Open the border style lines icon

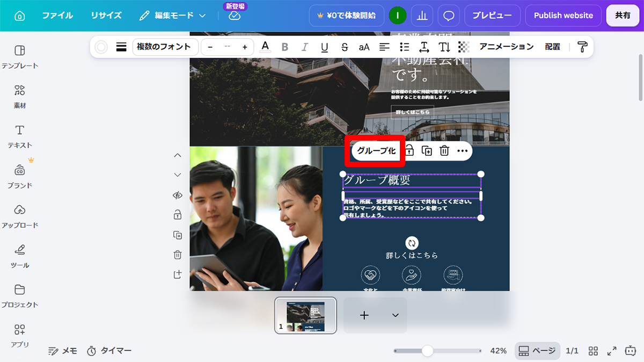(x=121, y=47)
